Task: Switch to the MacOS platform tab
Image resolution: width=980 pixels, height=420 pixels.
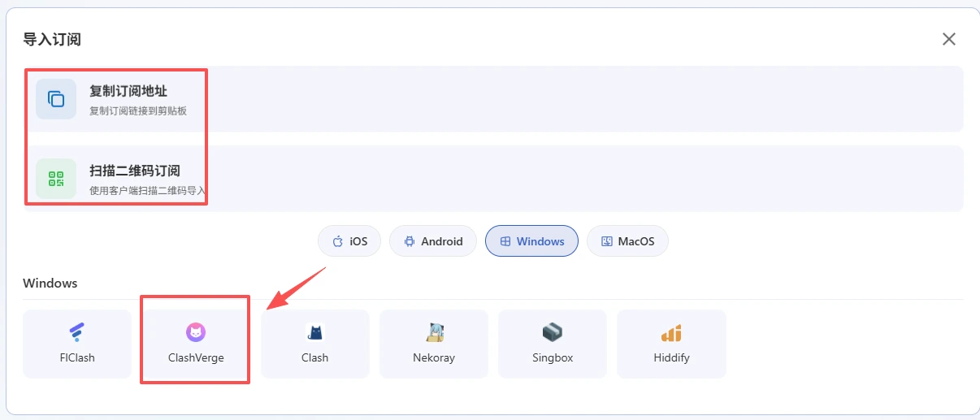Action: click(627, 241)
